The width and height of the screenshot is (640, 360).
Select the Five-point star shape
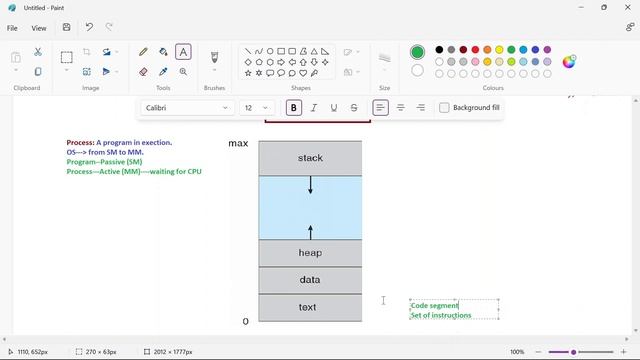[x=248, y=73]
